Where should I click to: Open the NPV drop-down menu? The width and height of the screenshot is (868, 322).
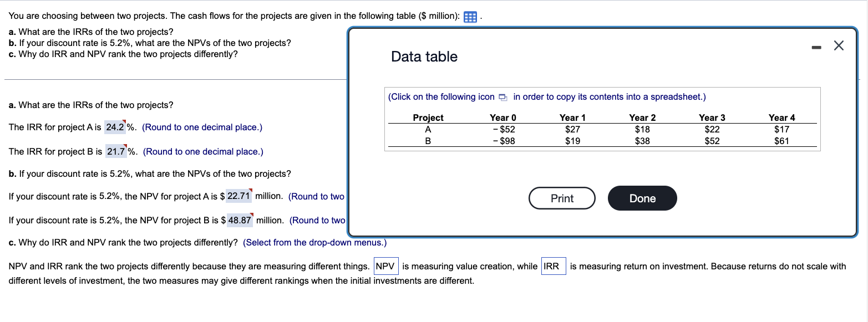(x=387, y=266)
